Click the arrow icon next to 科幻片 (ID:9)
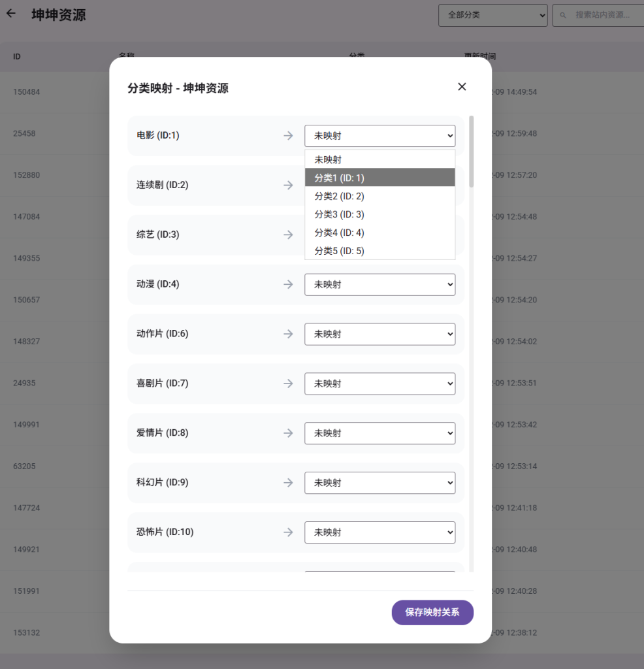 pyautogui.click(x=288, y=483)
